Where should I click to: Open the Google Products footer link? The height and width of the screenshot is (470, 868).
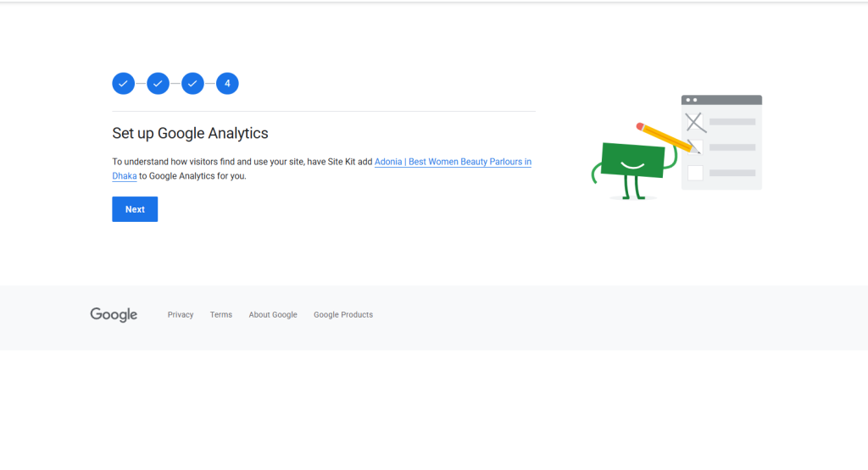click(343, 315)
